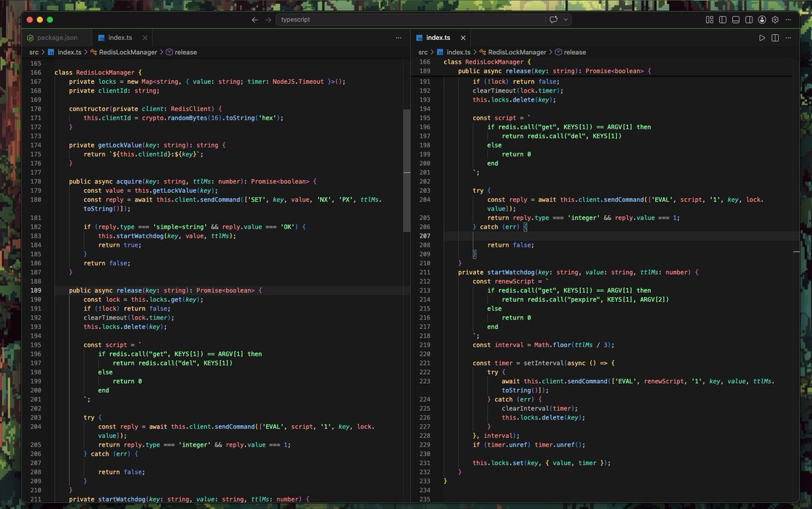Click 'this.startWatchdog(key, value, ttlMs);' call in left editor

click(x=166, y=236)
